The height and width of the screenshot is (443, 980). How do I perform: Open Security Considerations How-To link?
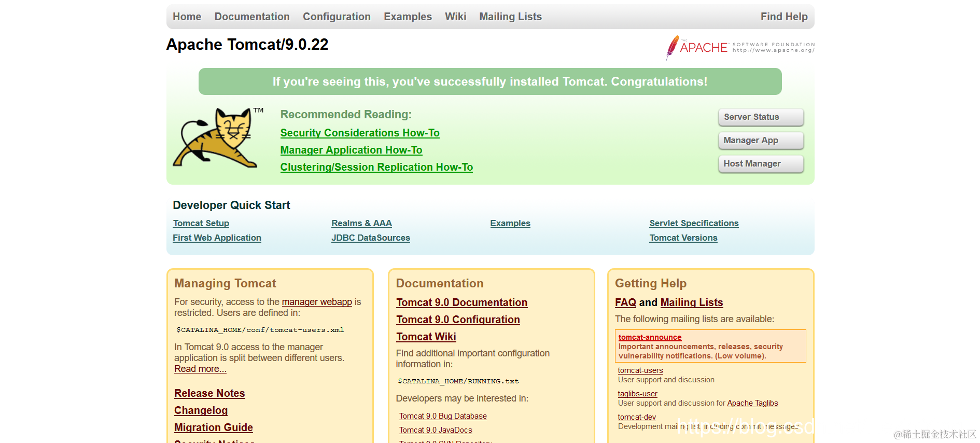pyautogui.click(x=360, y=133)
